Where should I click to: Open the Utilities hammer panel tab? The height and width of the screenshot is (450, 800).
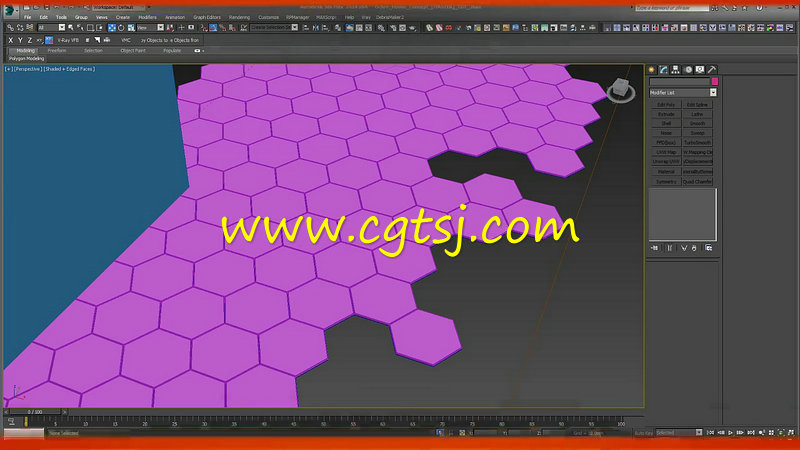(712, 69)
